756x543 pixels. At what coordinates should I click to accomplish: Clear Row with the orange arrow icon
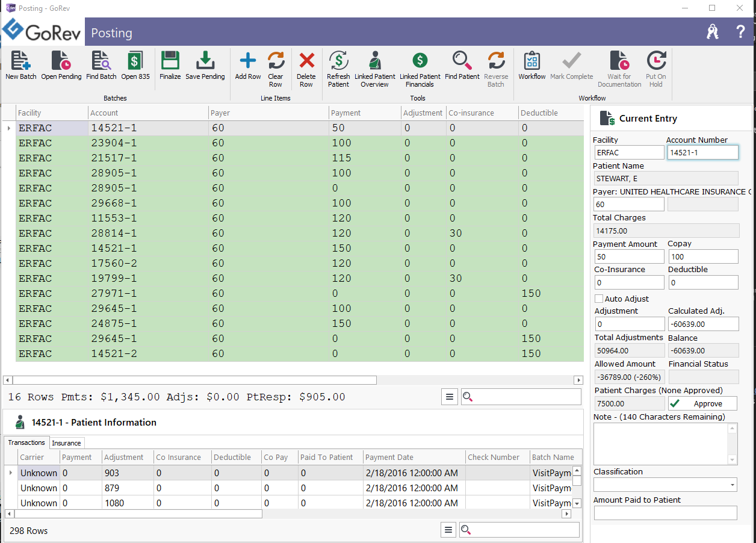coord(276,61)
